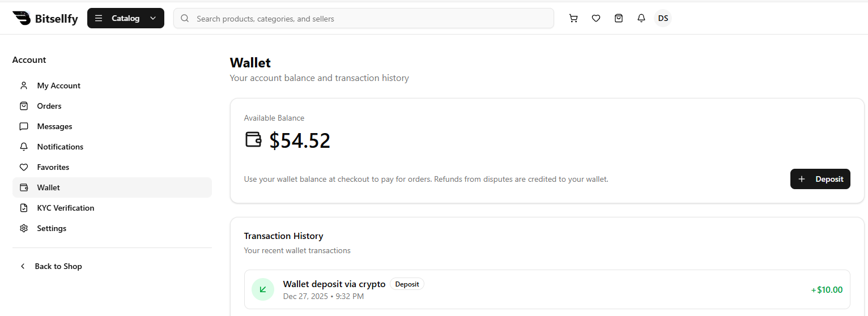
Task: Open the orders bag icon in header
Action: coord(619,18)
